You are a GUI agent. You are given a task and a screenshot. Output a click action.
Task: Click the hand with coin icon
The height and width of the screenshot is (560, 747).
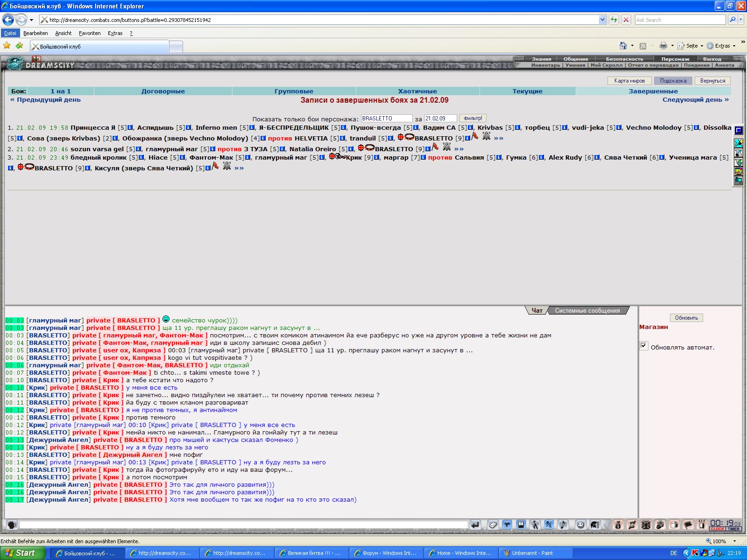click(x=660, y=525)
